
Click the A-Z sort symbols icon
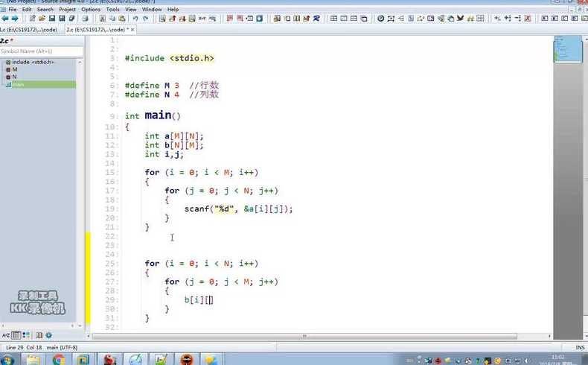click(x=6, y=335)
